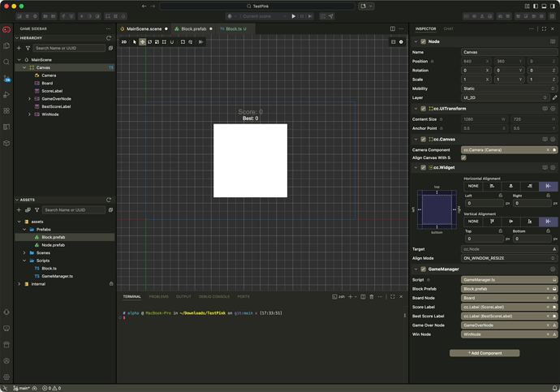Image resolution: width=560 pixels, height=392 pixels.
Task: Open Hierarchy filter options
Action: (28, 48)
